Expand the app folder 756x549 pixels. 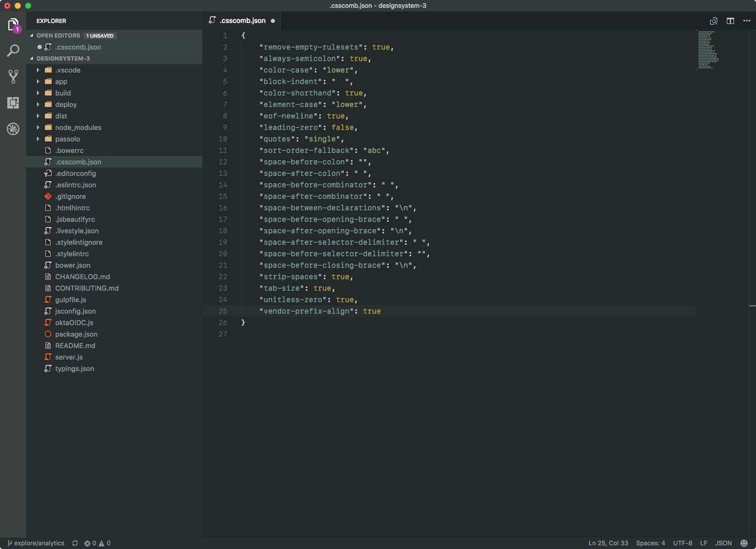38,81
